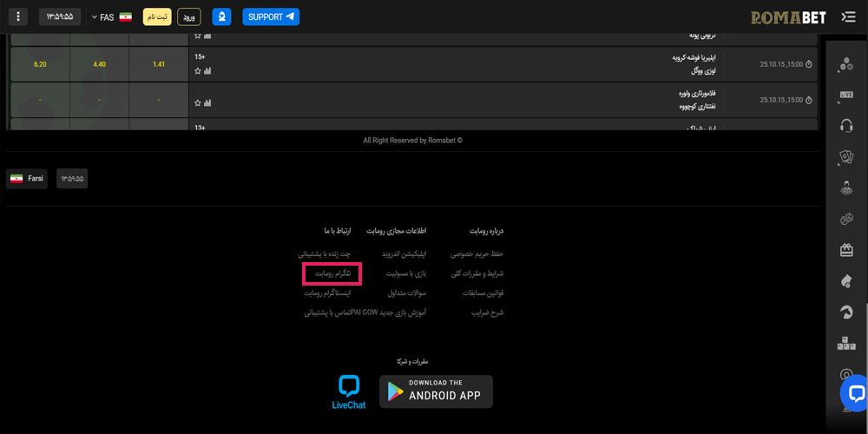Open the gift box promotions icon
The height and width of the screenshot is (434, 868).
pyautogui.click(x=845, y=250)
